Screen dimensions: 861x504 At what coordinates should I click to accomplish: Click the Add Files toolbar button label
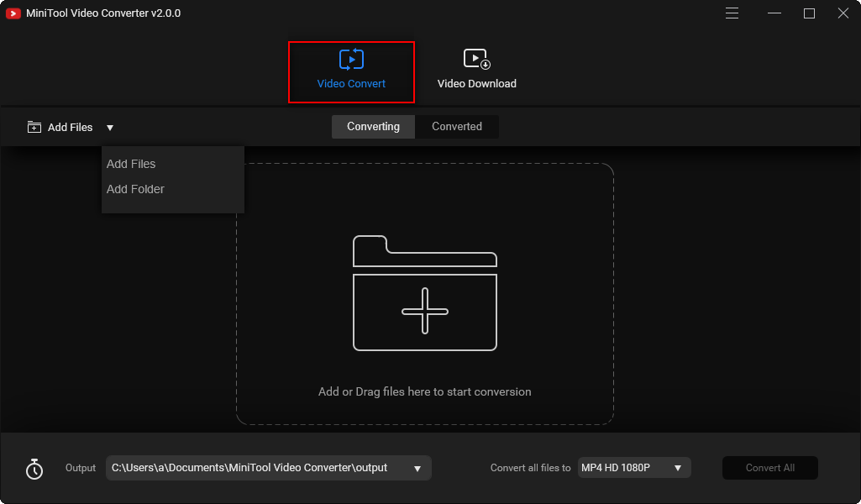point(71,128)
